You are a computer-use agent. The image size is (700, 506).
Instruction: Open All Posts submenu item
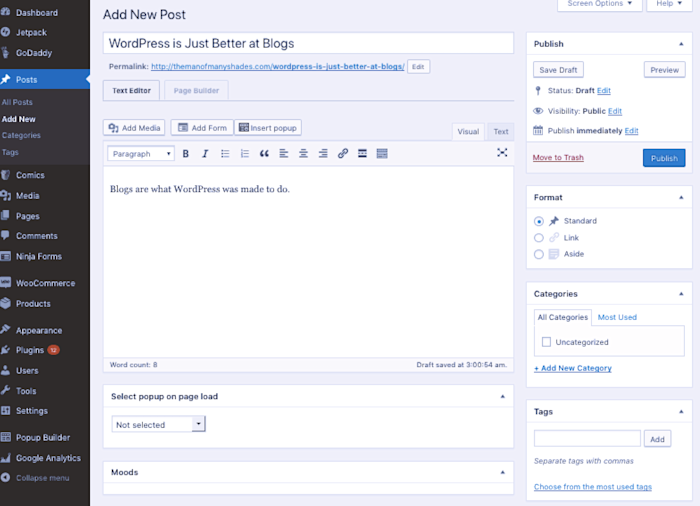coord(17,102)
